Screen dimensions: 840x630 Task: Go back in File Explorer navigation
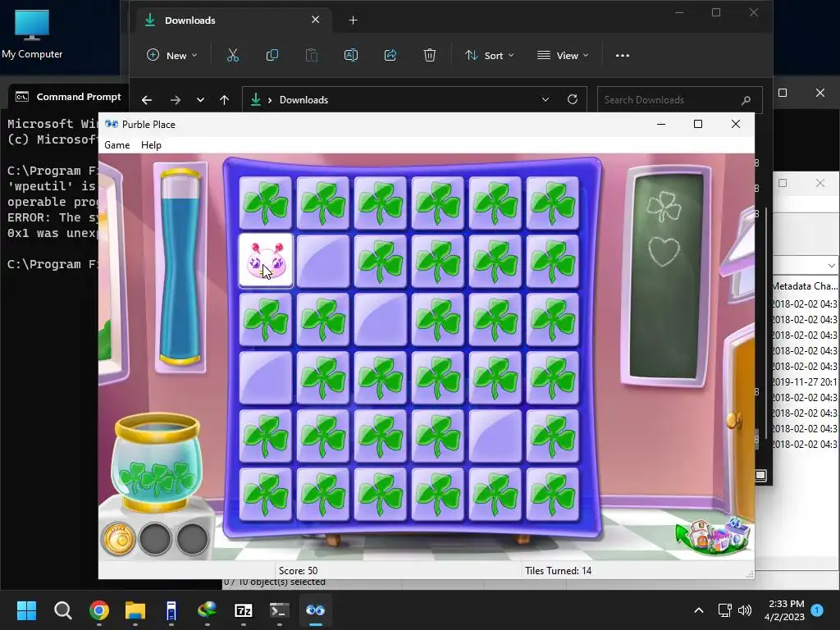pos(146,99)
